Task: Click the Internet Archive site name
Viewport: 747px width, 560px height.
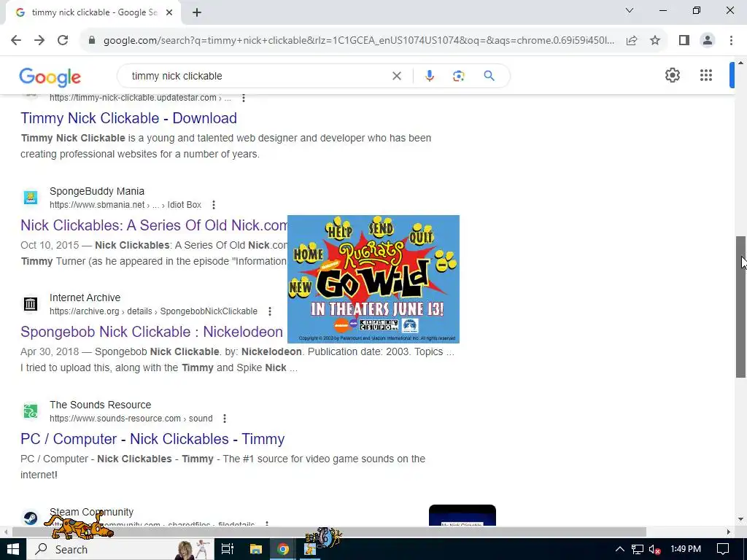Action: 85,297
